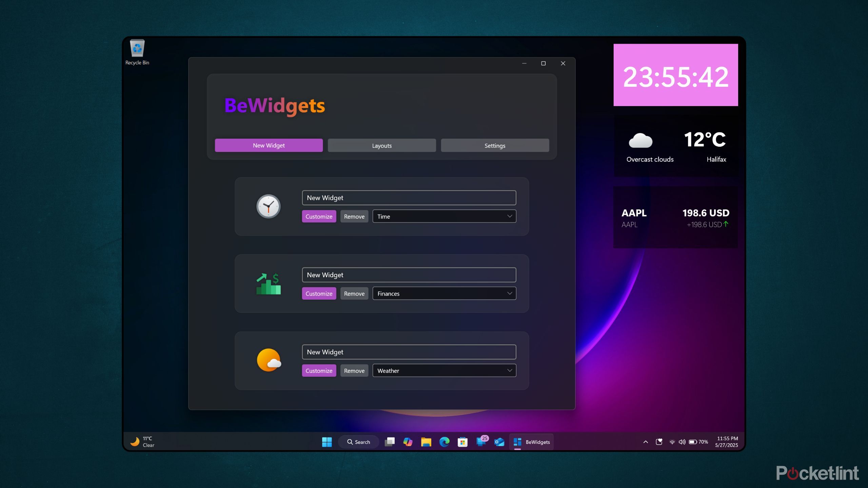Image resolution: width=868 pixels, height=488 pixels.
Task: Click the clock icon of the Time widget
Action: coord(268,206)
